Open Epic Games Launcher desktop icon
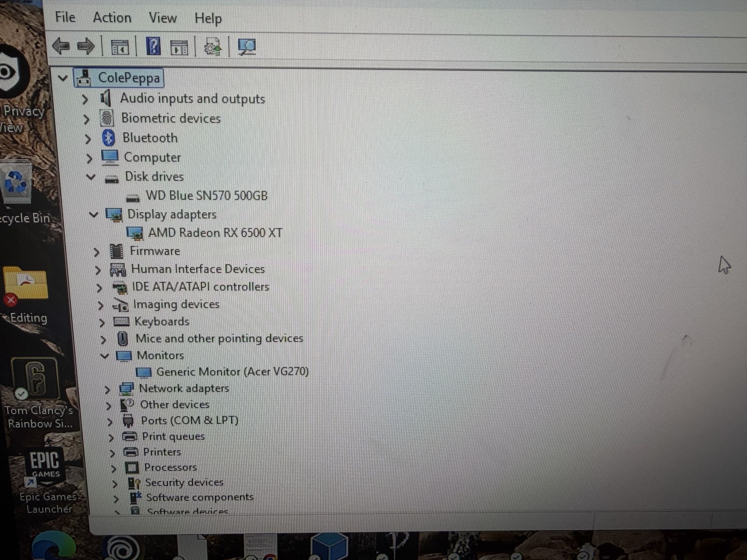 pos(45,467)
